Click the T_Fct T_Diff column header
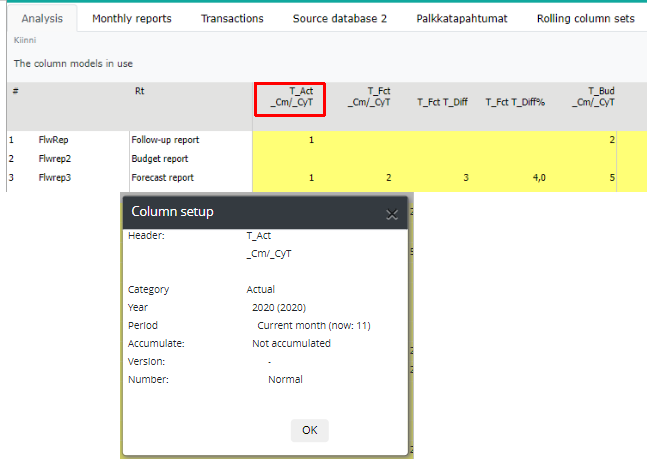The height and width of the screenshot is (464, 647). [x=442, y=102]
